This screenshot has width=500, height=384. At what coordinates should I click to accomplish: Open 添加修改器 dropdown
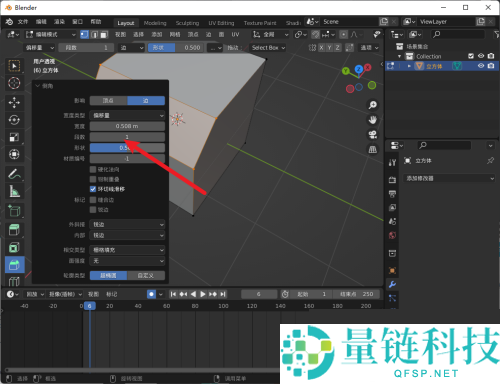coord(449,178)
